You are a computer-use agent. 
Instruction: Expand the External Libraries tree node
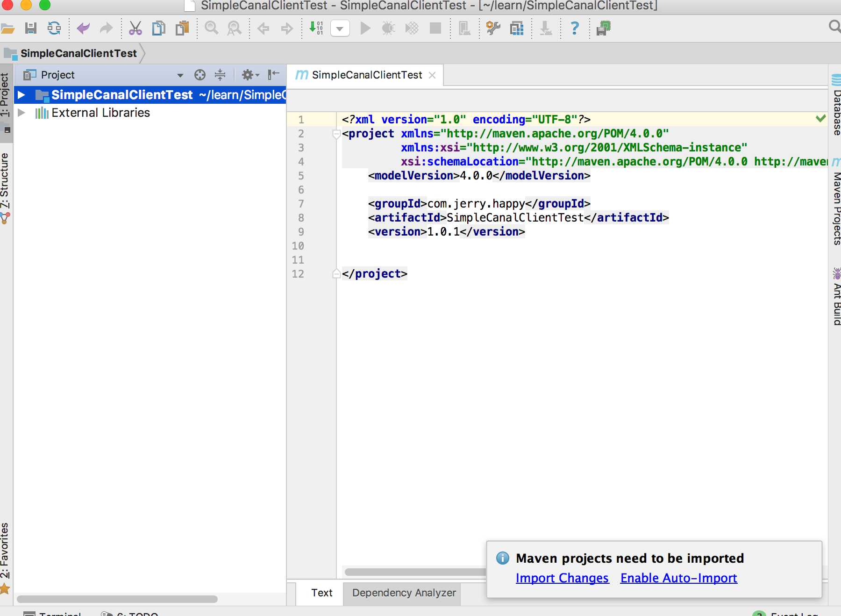tap(21, 113)
